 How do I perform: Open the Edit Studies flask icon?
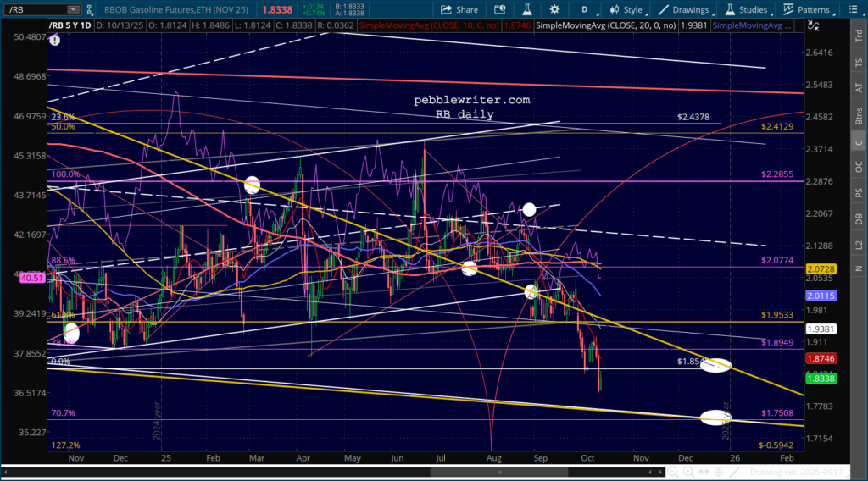click(527, 9)
